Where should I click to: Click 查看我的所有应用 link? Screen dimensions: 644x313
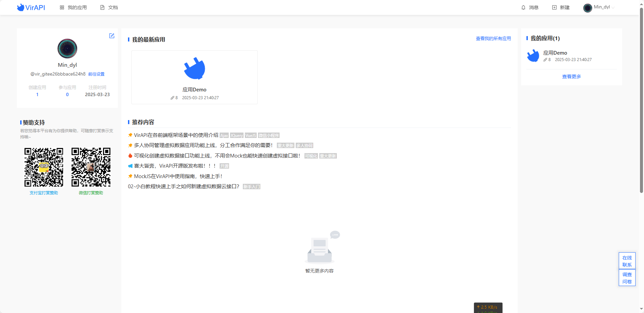click(x=493, y=38)
